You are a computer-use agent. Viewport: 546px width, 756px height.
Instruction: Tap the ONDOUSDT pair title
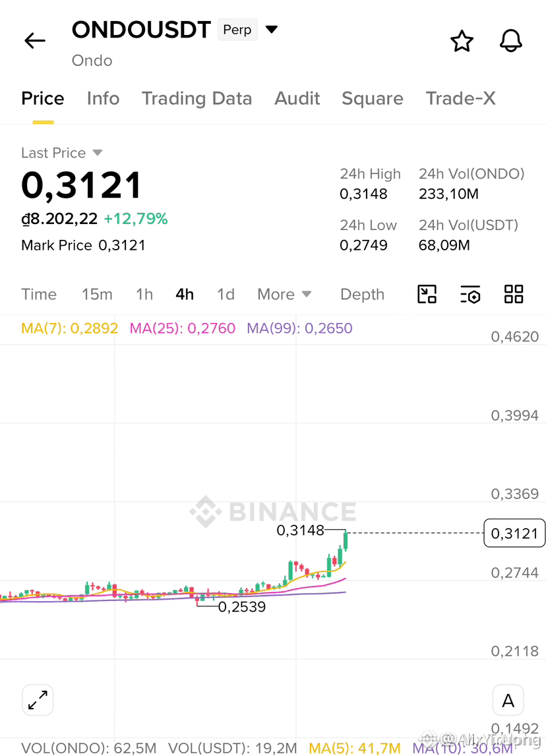coord(141,30)
